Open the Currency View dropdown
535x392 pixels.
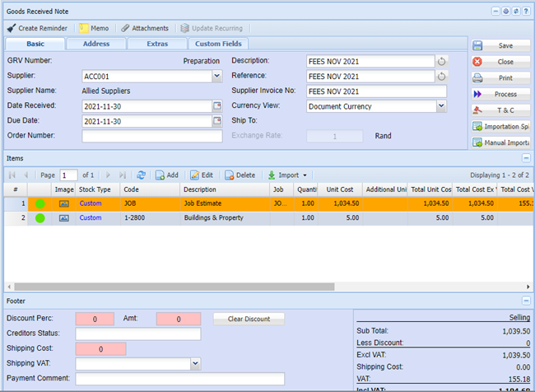(x=441, y=106)
